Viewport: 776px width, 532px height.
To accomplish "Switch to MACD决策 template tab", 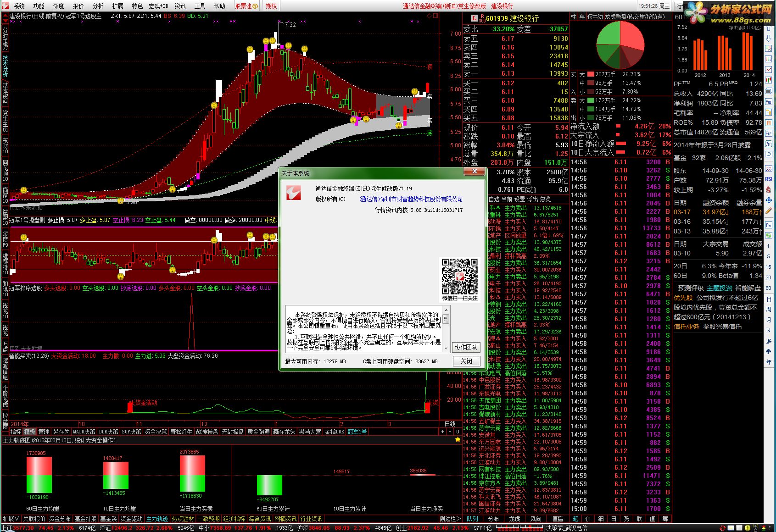I will tap(84, 432).
